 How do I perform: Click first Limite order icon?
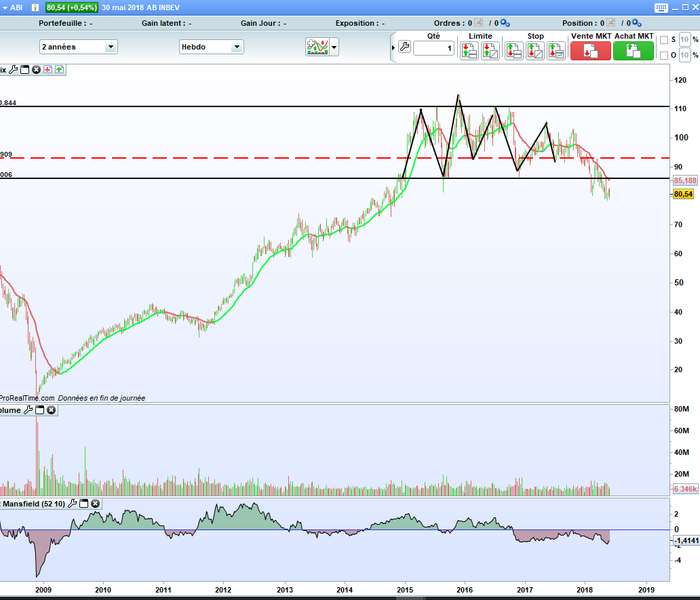(469, 51)
